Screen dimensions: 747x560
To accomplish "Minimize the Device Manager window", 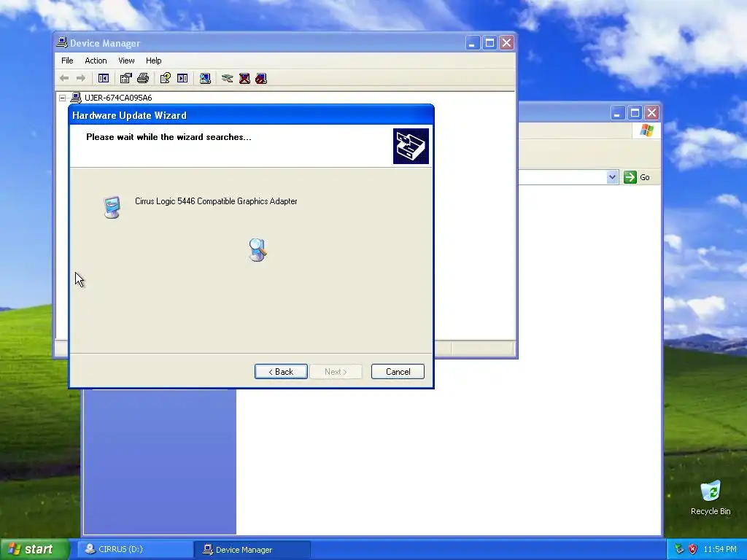I will [x=472, y=43].
